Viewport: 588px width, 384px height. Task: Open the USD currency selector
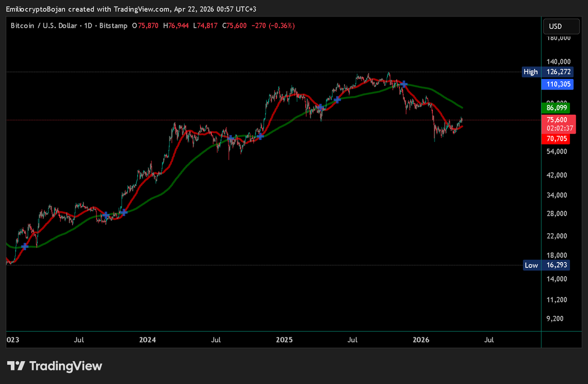click(557, 26)
